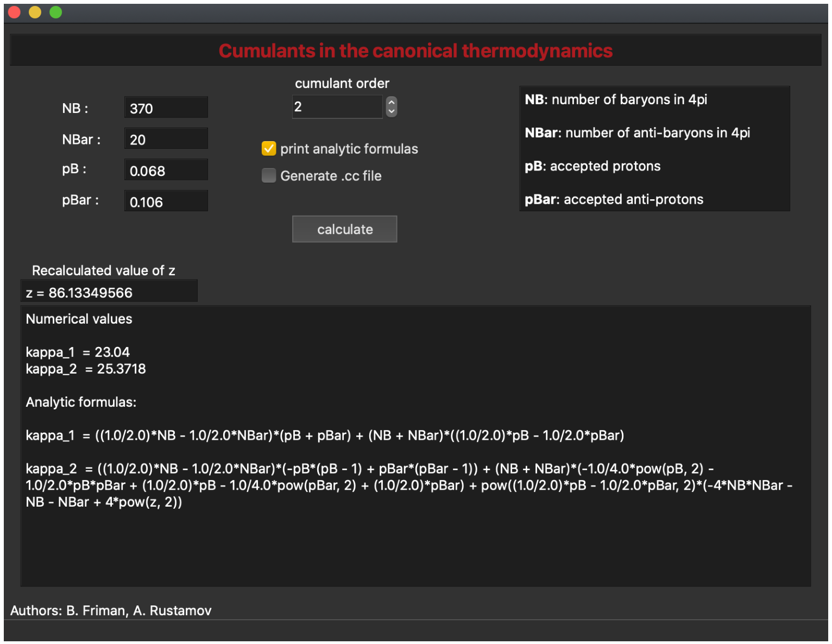Click the recalculated z value field
832x644 pixels.
click(x=109, y=292)
